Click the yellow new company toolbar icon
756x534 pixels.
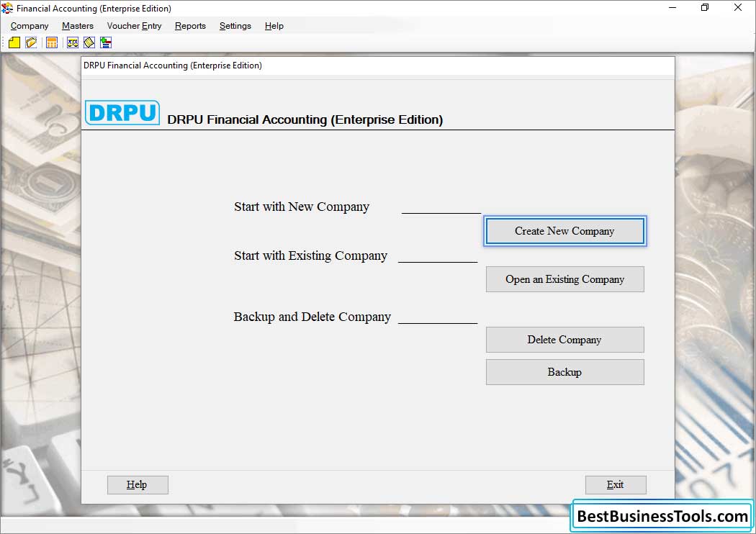pos(14,43)
